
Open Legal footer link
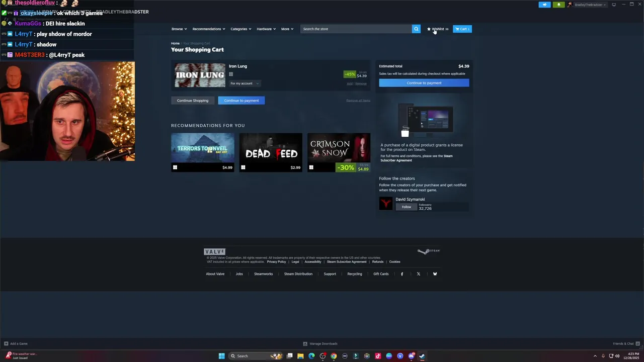tap(295, 261)
